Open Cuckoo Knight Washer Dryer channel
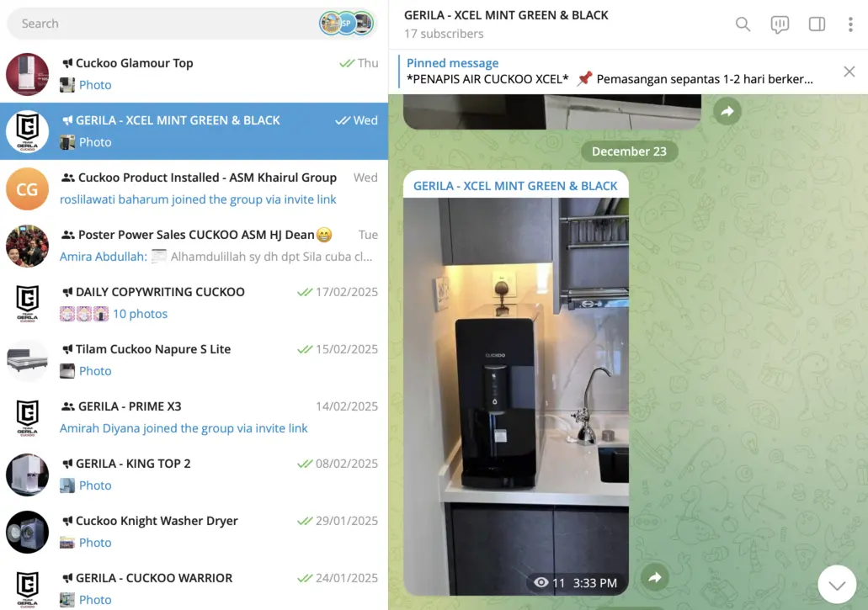Viewport: 868px width, 610px height. point(194,532)
